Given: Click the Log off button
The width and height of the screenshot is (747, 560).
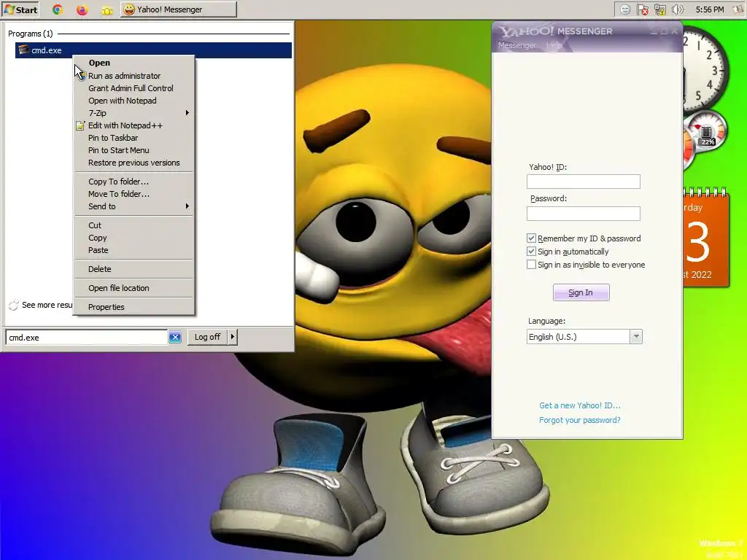Looking at the screenshot, I should [x=207, y=337].
